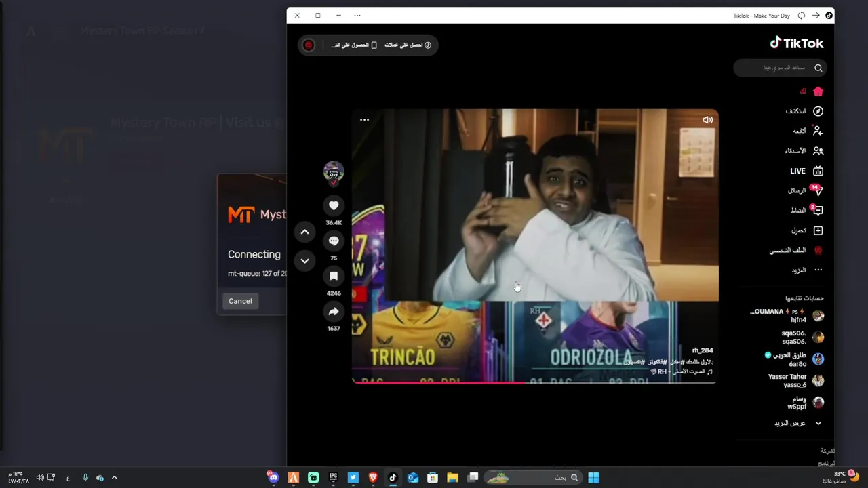The width and height of the screenshot is (868, 488).
Task: Open the red profile avatar in top bar
Action: pos(309,45)
